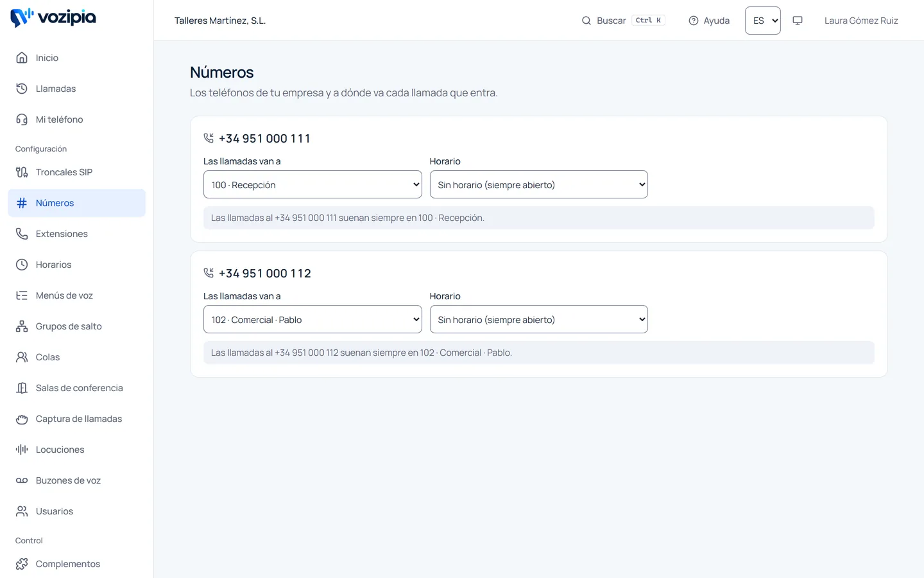Open destination dropdown showing 102 · Comercial · Pablo
Screen dimensions: 924x578
[x=312, y=319]
